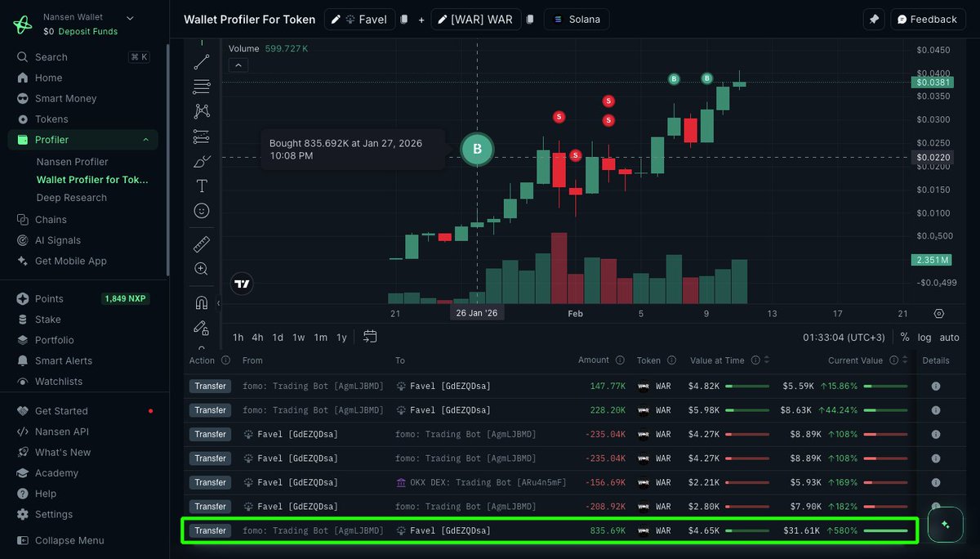Open the AI sparkle assistant button
The image size is (980, 559).
click(x=946, y=525)
